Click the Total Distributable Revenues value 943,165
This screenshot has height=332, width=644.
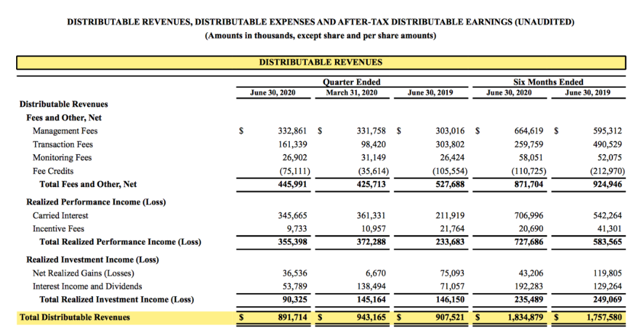(371, 317)
